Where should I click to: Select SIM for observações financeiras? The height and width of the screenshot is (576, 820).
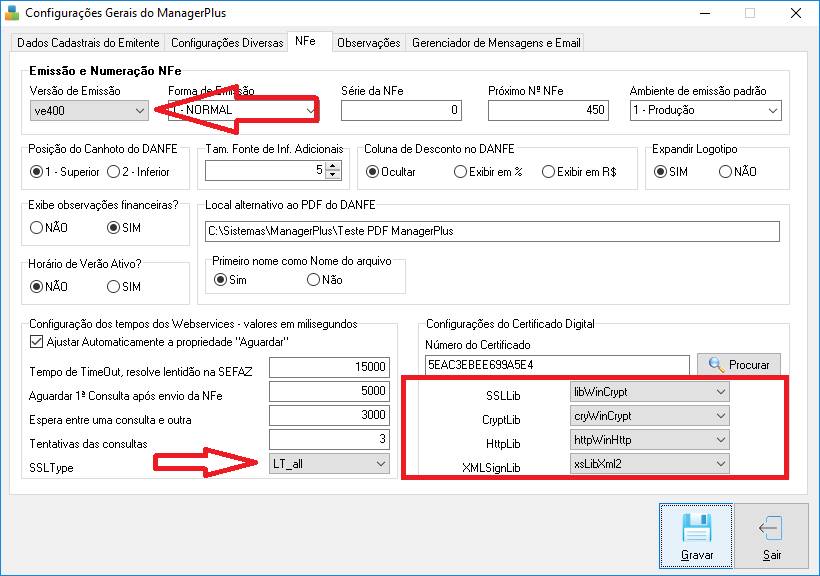[x=124, y=228]
